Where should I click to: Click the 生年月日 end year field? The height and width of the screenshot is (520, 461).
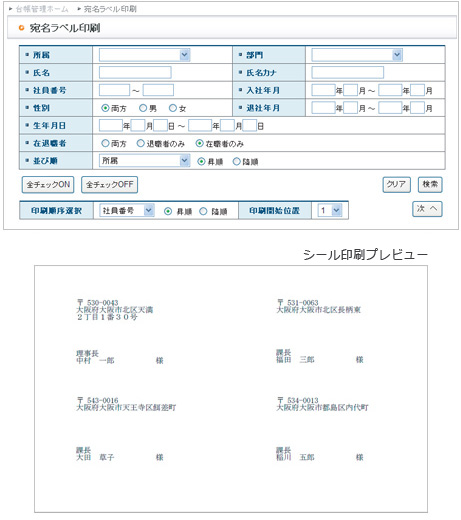(200, 126)
